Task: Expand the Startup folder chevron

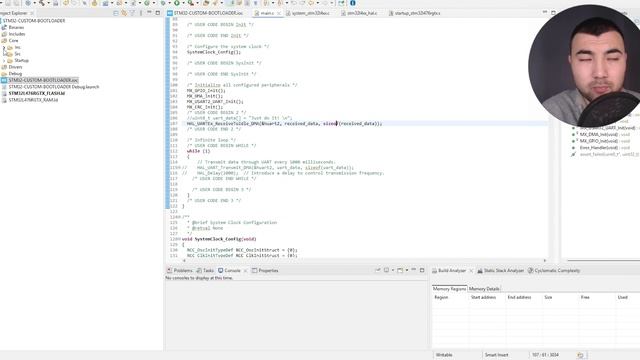Action: tap(4, 60)
